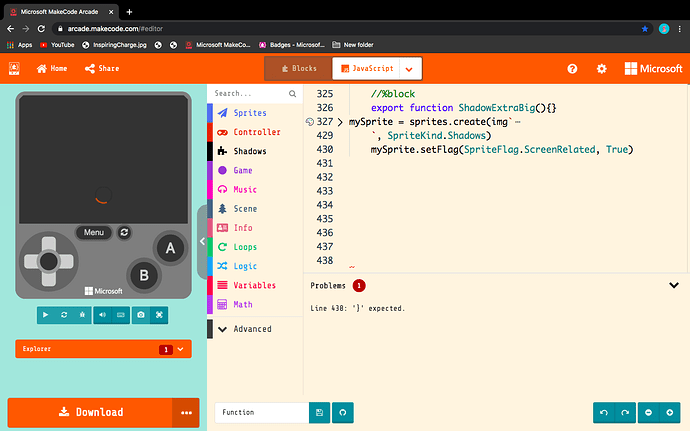Take a simulator screenshot with camera icon
Image resolution: width=690 pixels, height=431 pixels.
(141, 315)
